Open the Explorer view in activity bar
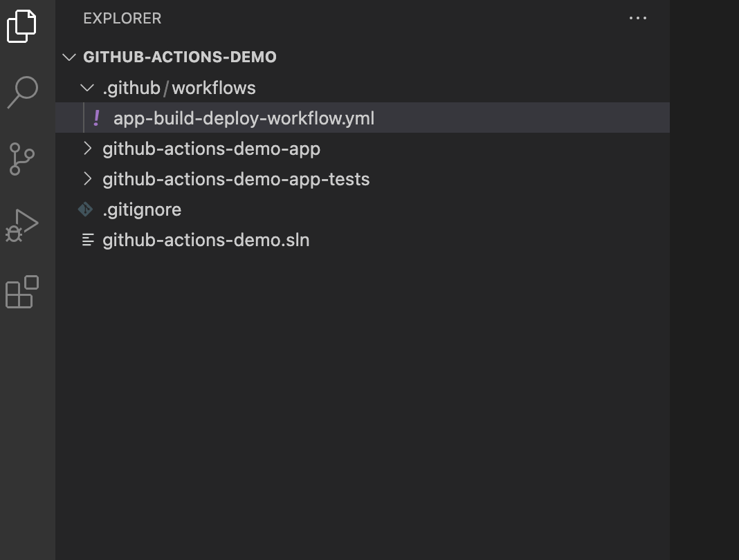This screenshot has width=739, height=560. pos(21,26)
